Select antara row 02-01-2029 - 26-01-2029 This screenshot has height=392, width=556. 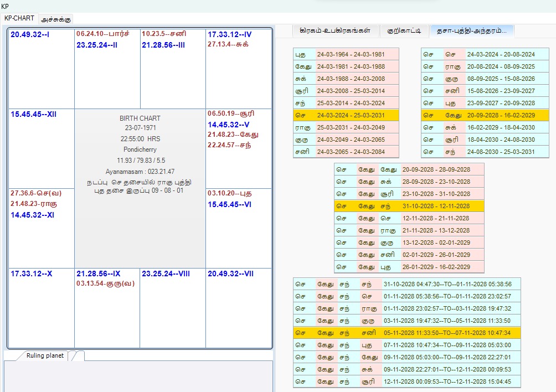click(409, 255)
